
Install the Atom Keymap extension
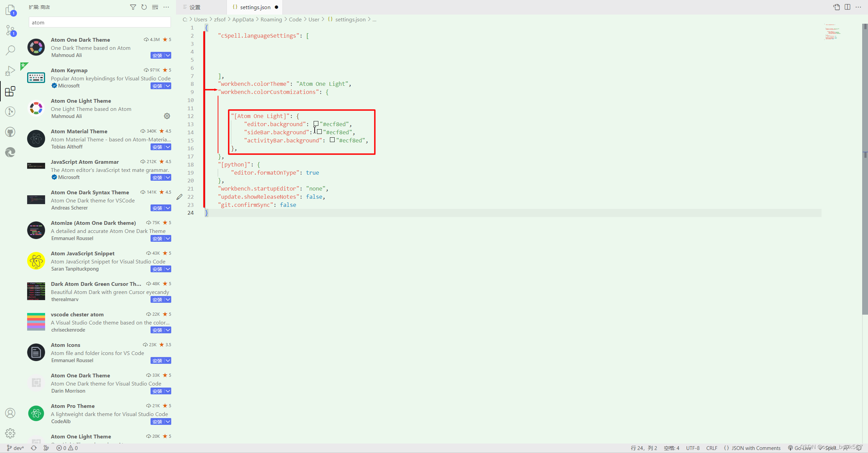coord(157,86)
